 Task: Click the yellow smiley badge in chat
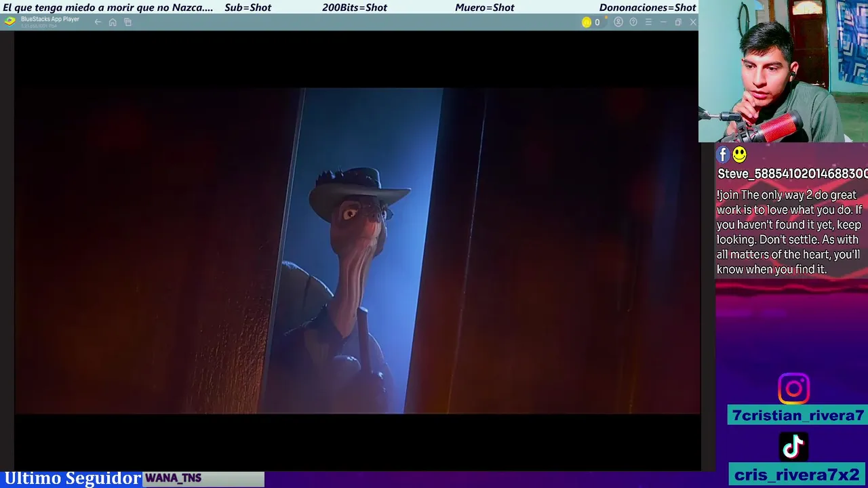click(739, 155)
